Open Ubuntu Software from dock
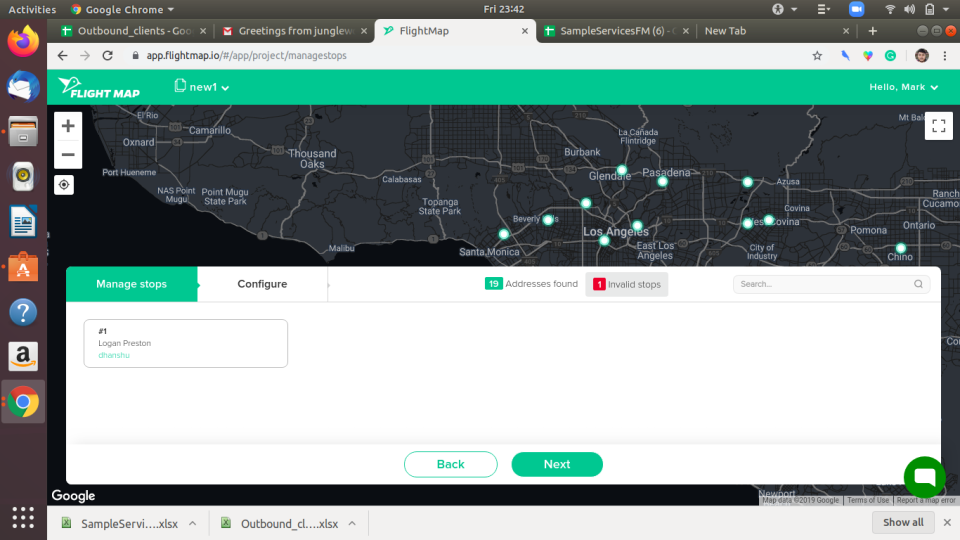960x540 pixels. [23, 267]
